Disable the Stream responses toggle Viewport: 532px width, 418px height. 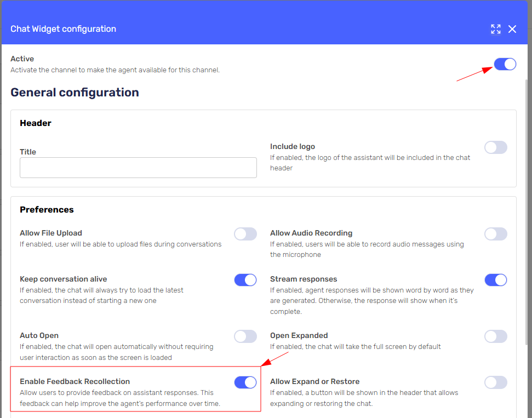496,280
